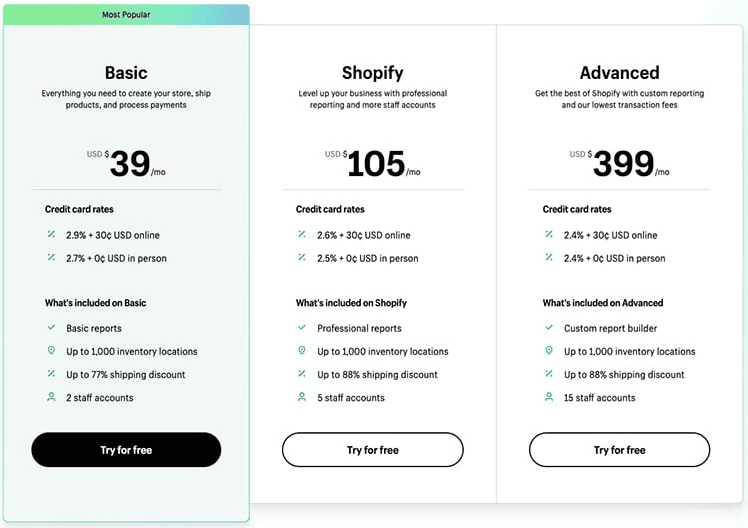This screenshot has width=748, height=528.
Task: Click staff person icon beside 2 staff accounts
Action: point(51,397)
